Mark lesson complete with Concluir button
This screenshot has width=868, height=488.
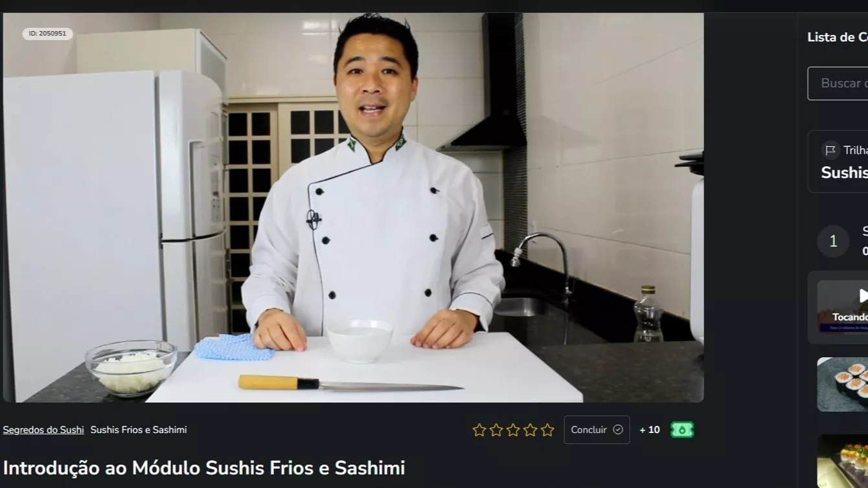[x=597, y=430]
